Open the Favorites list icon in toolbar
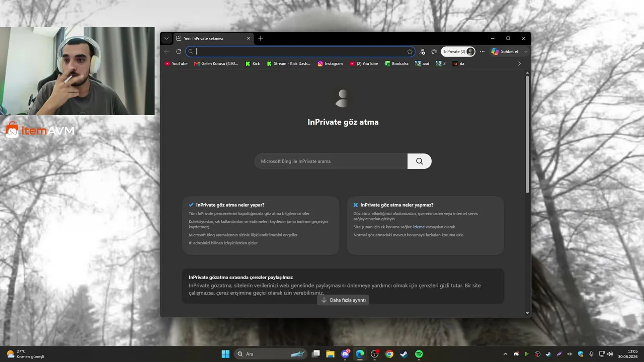The width and height of the screenshot is (644, 362). click(x=434, y=51)
